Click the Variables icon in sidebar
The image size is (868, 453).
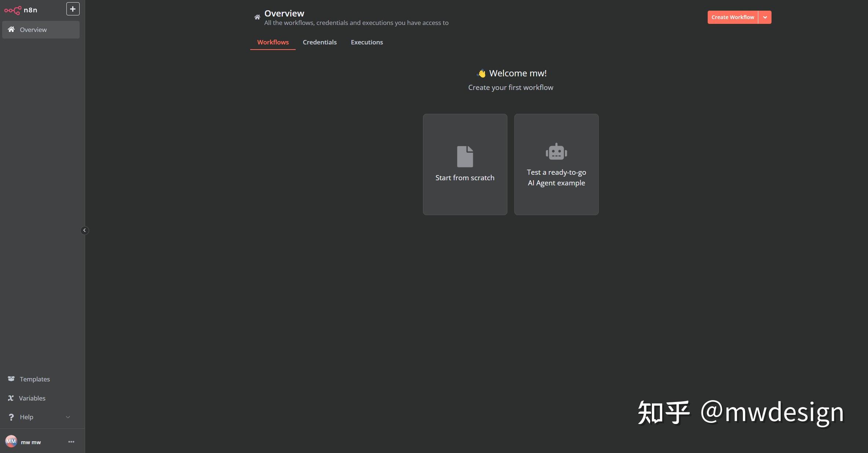(11, 398)
